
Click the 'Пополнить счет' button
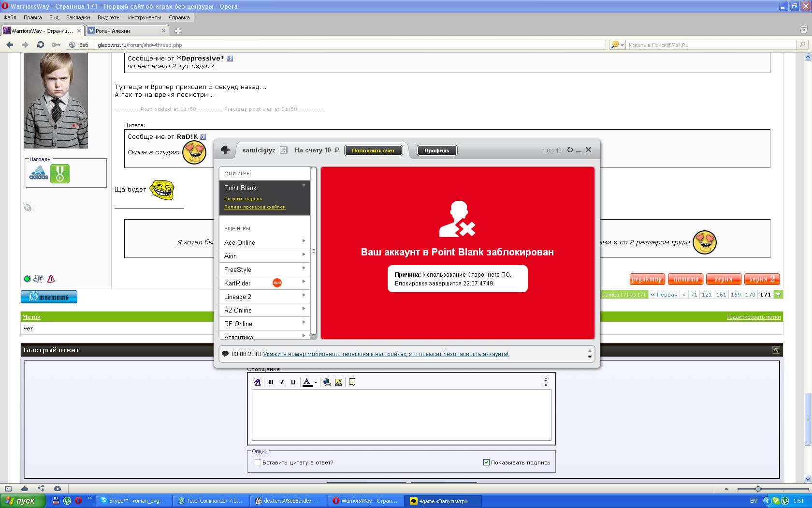[373, 150]
